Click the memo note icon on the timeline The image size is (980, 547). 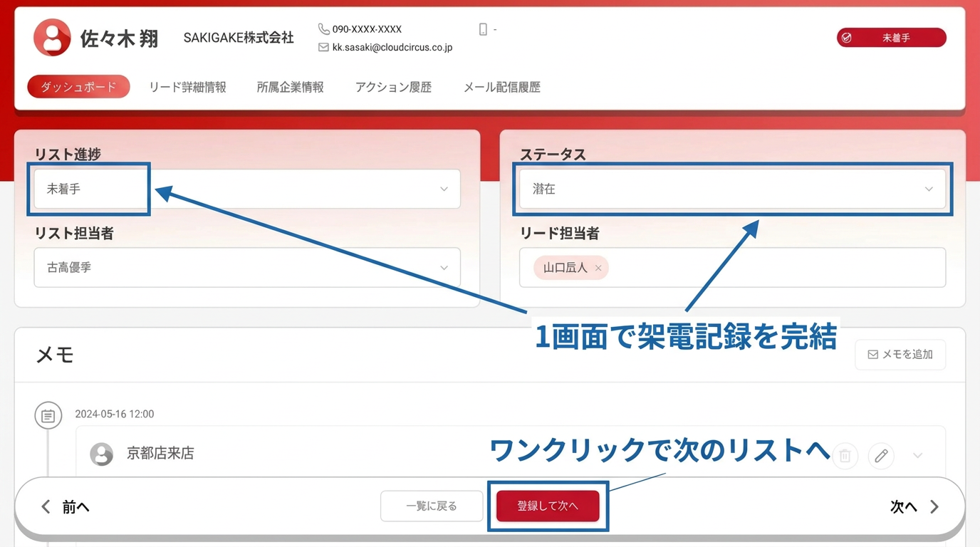[48, 416]
